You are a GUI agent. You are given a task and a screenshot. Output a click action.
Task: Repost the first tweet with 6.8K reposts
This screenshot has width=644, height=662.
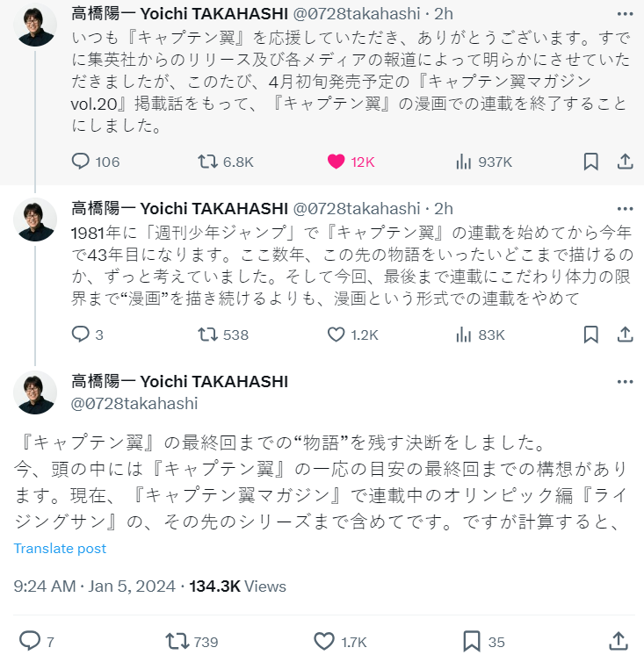207,162
